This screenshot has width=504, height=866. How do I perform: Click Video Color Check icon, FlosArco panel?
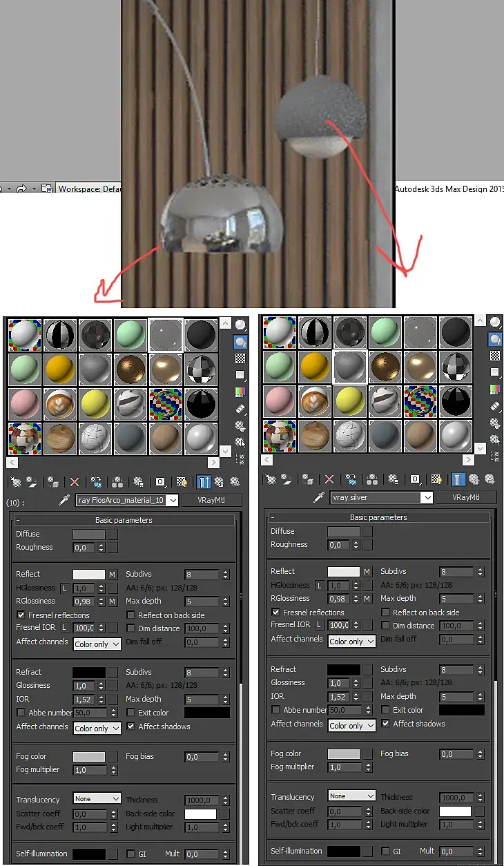[x=240, y=392]
